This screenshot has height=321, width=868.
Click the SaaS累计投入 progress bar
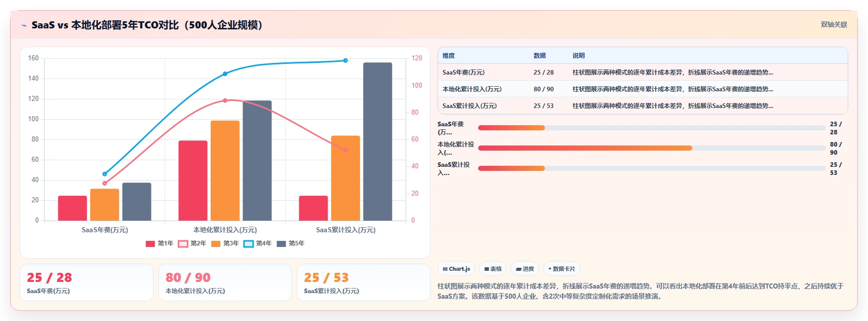(652, 168)
